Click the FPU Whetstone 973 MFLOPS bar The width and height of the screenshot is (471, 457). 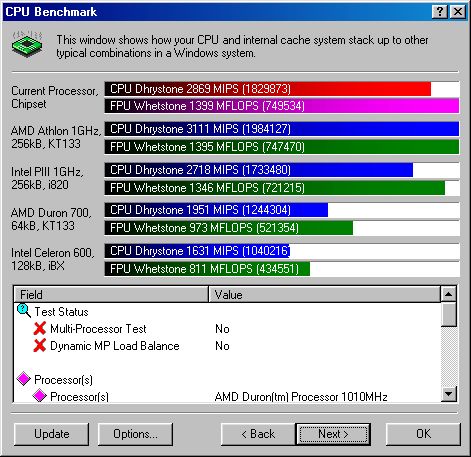(229, 228)
